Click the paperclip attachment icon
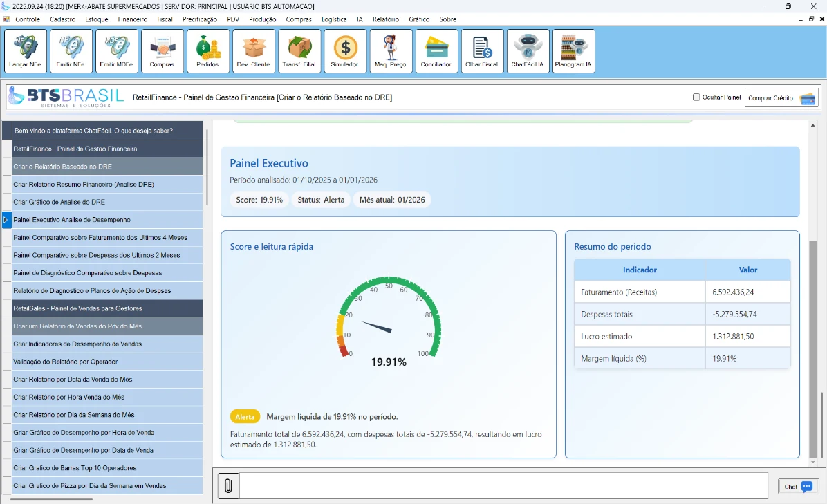Screen dimensions: 827x504 pos(228,485)
